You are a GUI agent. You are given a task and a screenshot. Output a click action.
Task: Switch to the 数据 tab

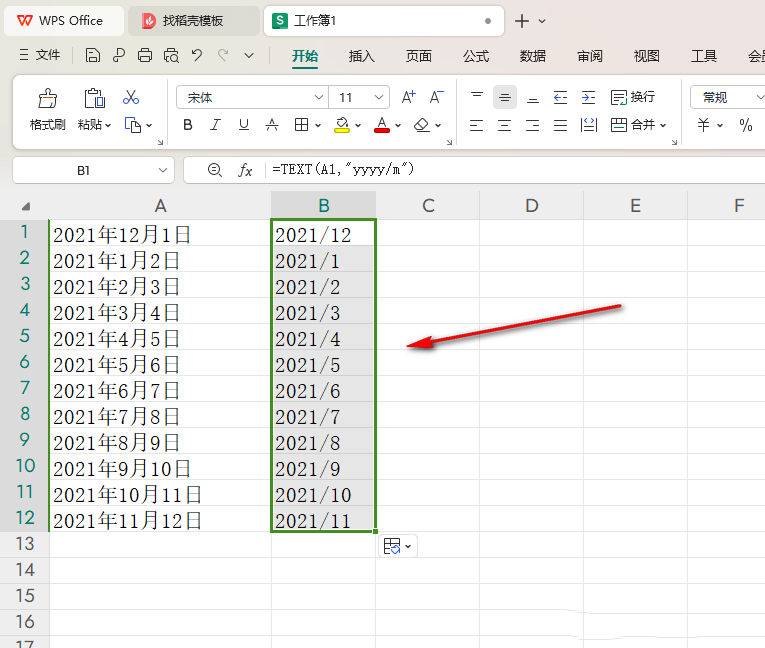point(532,57)
